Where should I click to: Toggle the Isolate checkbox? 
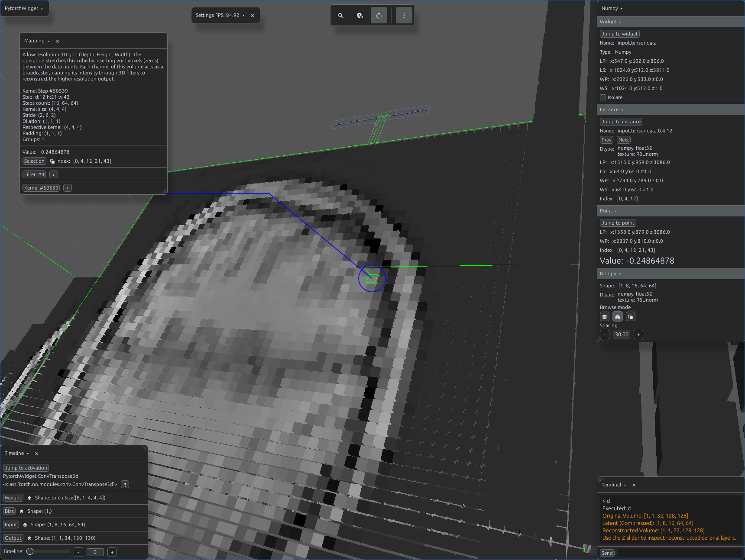(603, 97)
